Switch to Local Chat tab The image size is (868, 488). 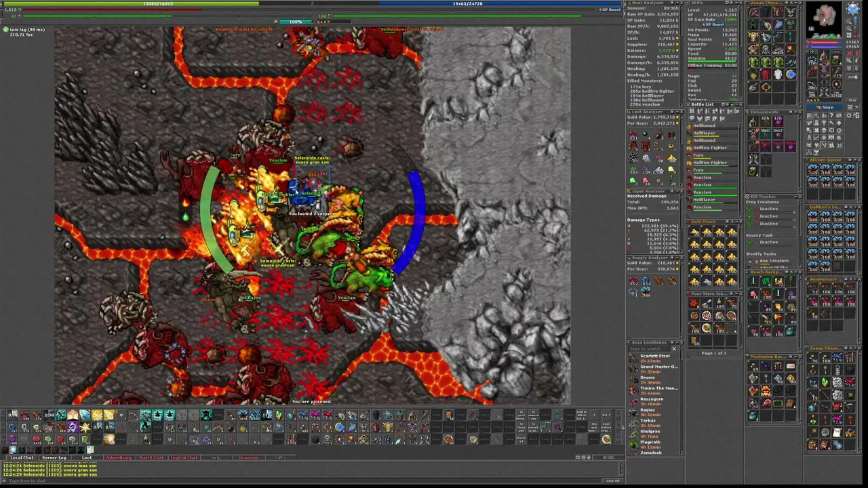tap(22, 457)
